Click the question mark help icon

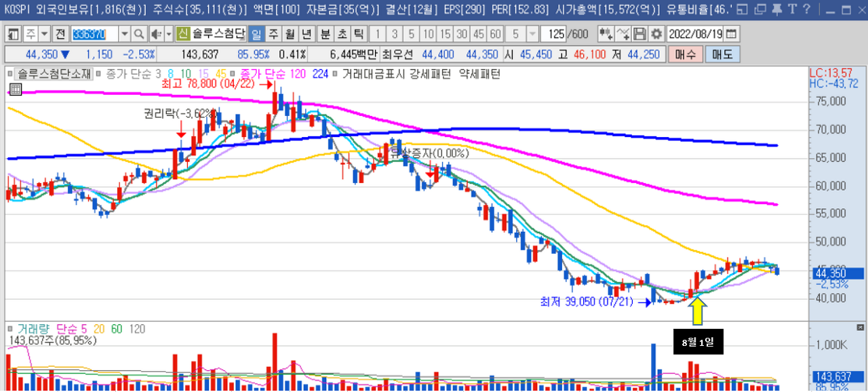point(806,9)
